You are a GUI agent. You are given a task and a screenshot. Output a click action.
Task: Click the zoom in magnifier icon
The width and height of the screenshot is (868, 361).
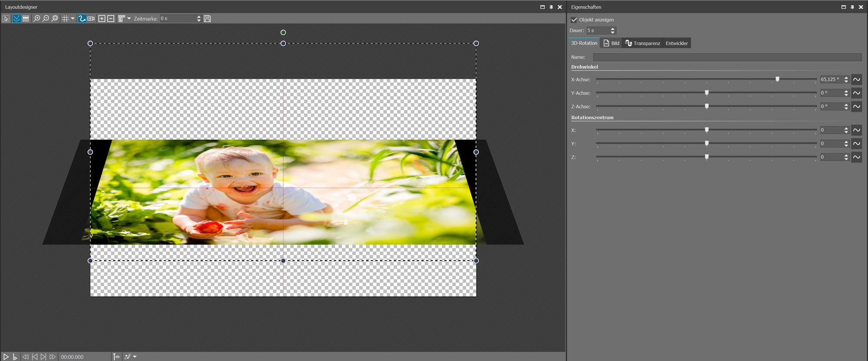37,19
